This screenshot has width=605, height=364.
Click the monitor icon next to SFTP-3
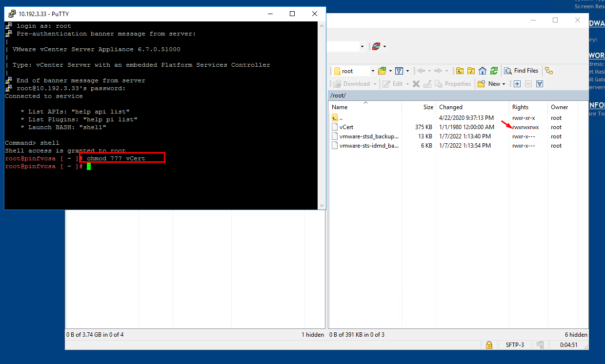pyautogui.click(x=540, y=345)
